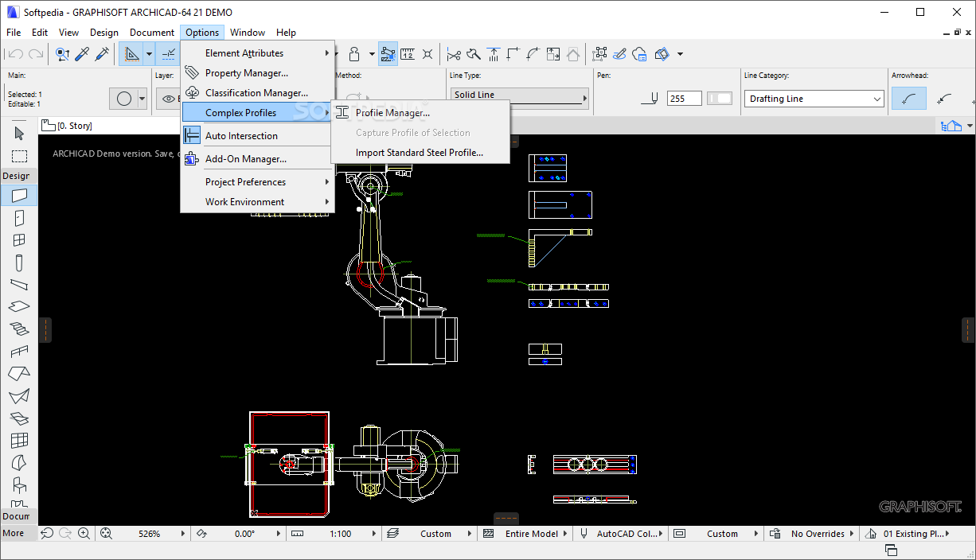This screenshot has height=560, width=976.
Task: Click the Adjust hammer icon
Action: click(x=474, y=54)
